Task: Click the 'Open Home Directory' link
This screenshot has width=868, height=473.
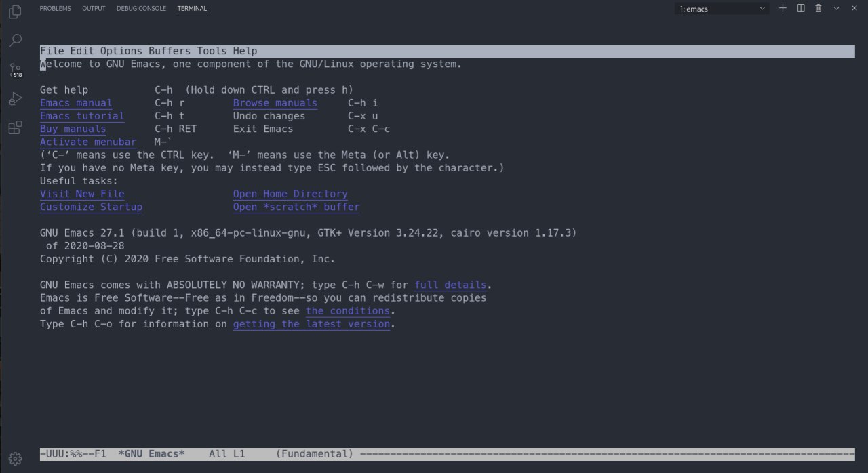Action: 290,194
